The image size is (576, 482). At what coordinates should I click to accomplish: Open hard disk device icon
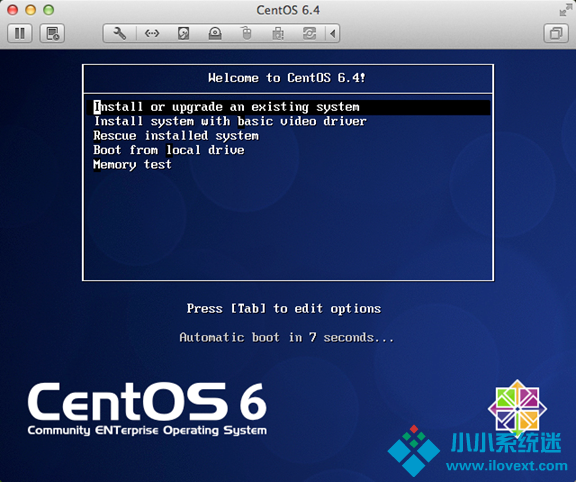coord(183,33)
